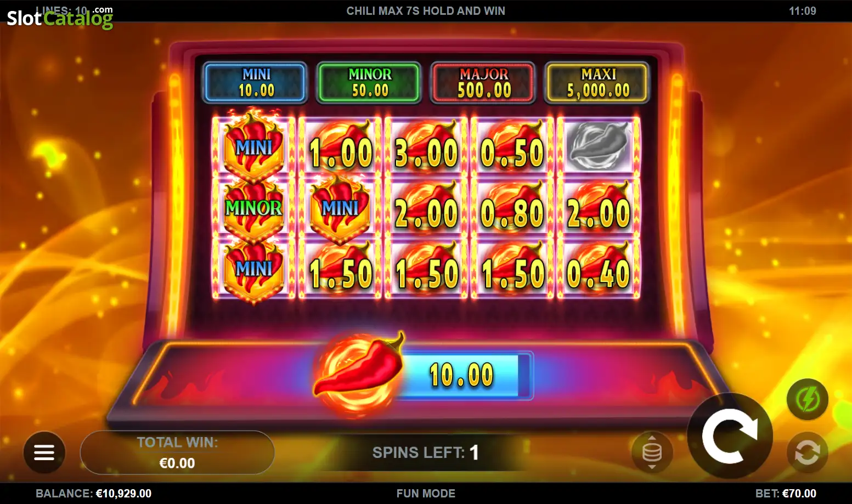Click the MAJOR 500.00 jackpot panel
This screenshot has width=852, height=504.
(484, 82)
